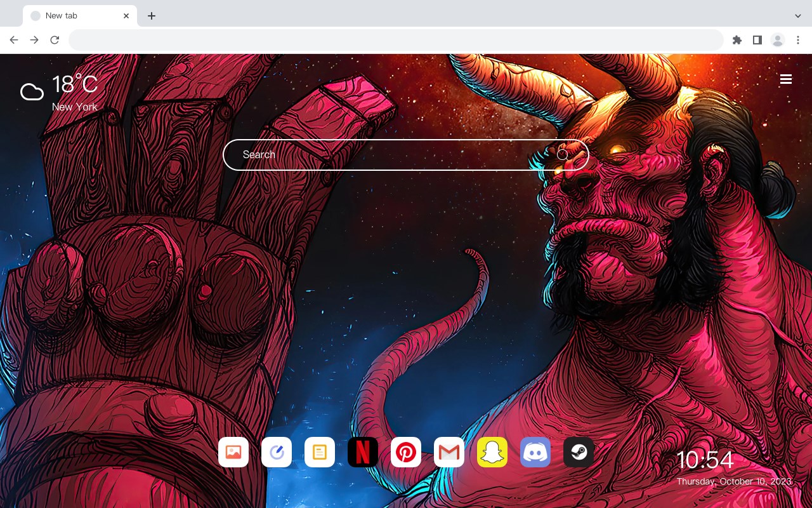Open the image gallery shortcut icon
This screenshot has width=812, height=508.
tap(233, 452)
